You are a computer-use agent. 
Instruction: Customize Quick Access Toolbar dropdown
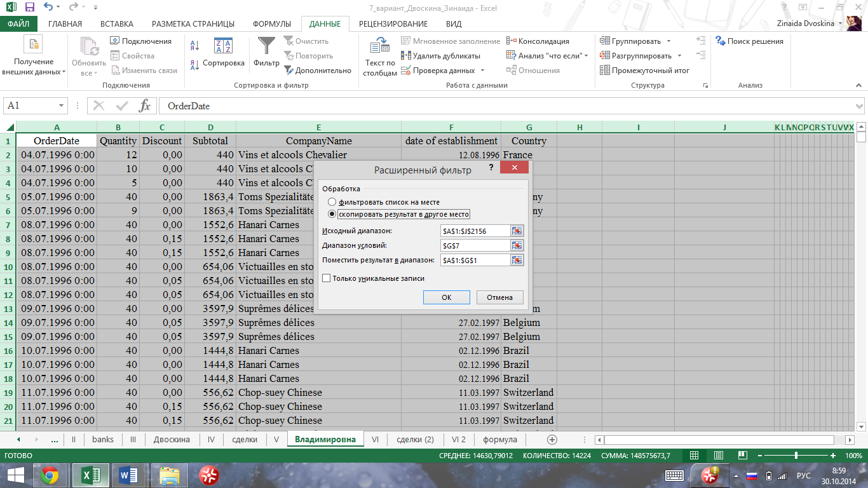pos(95,8)
